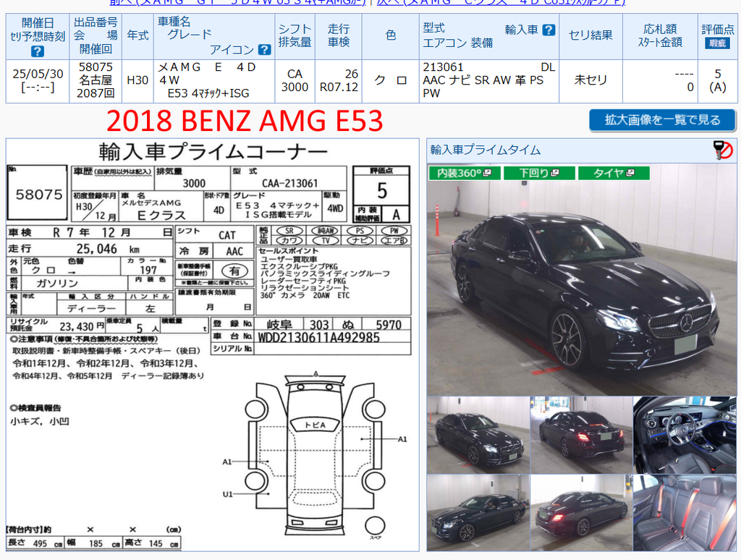This screenshot has width=741, height=560.
Task: Click E53 4マチック+ISG grade text
Action: coord(208,93)
